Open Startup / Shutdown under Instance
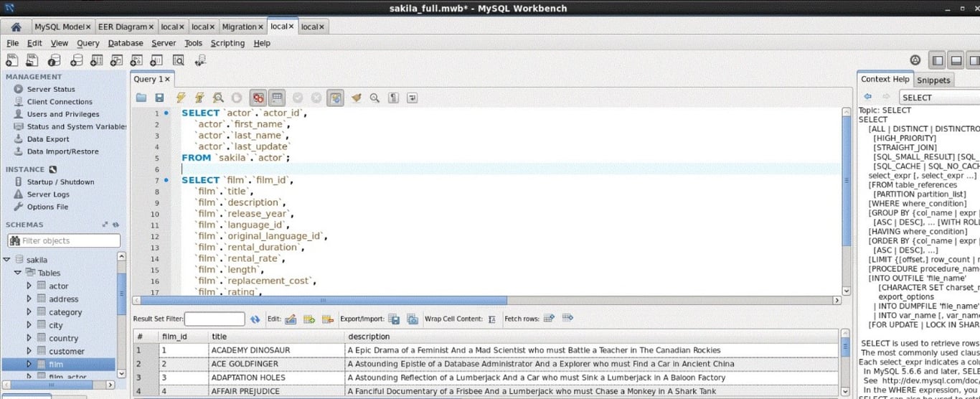Image resolution: width=980 pixels, height=399 pixels. coord(60,182)
